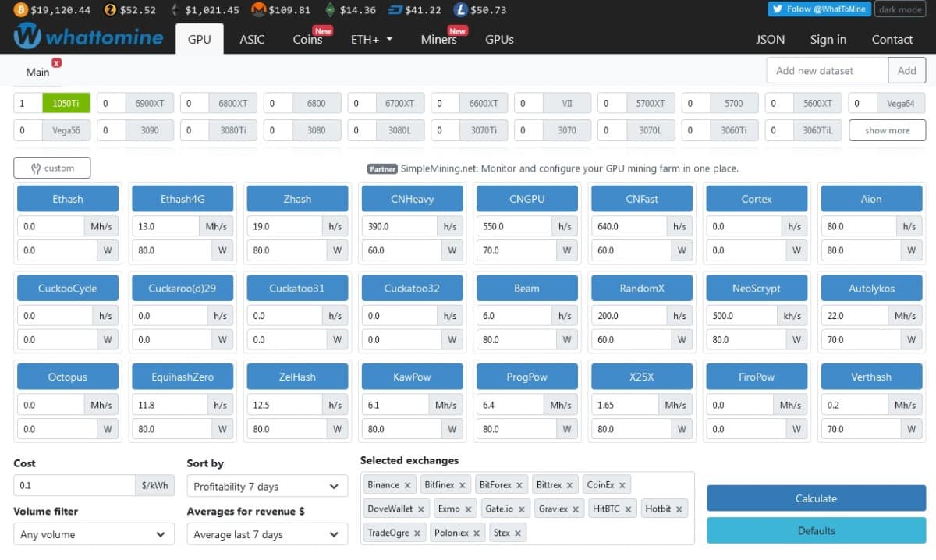Click the Ethereum icon beside $1,021.45
Image resolution: width=936 pixels, height=560 pixels.
click(x=175, y=9)
